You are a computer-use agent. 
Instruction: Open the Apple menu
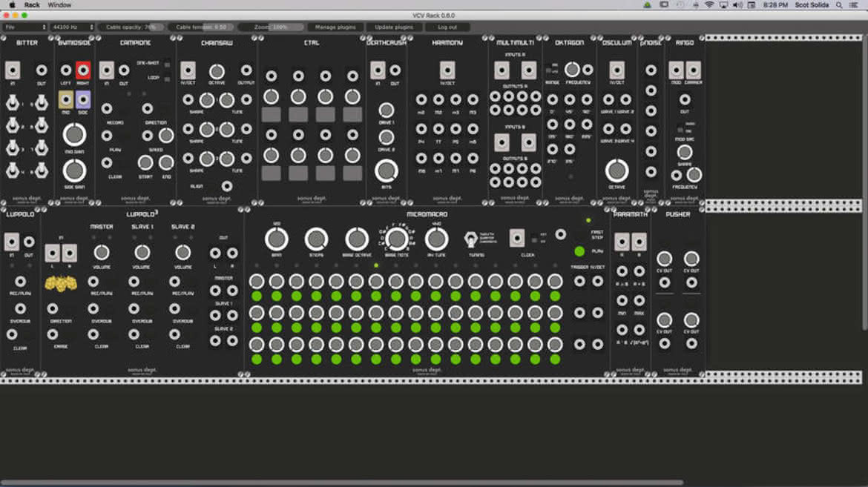tap(12, 5)
